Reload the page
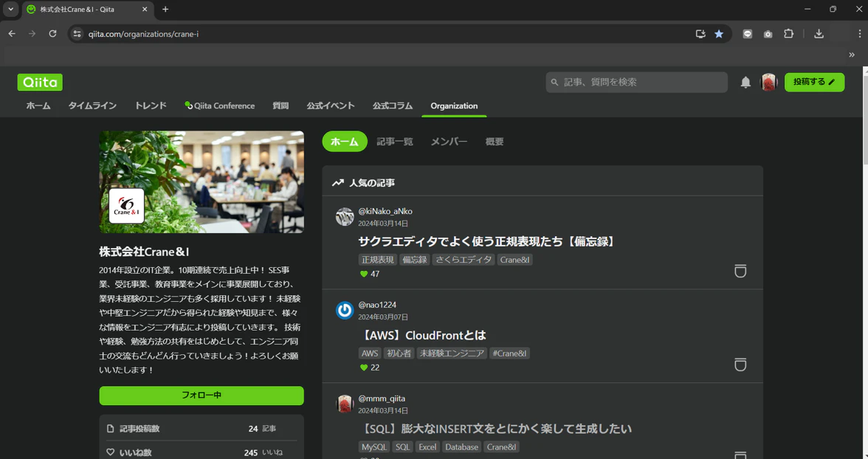Viewport: 868px width, 459px height. click(52, 34)
